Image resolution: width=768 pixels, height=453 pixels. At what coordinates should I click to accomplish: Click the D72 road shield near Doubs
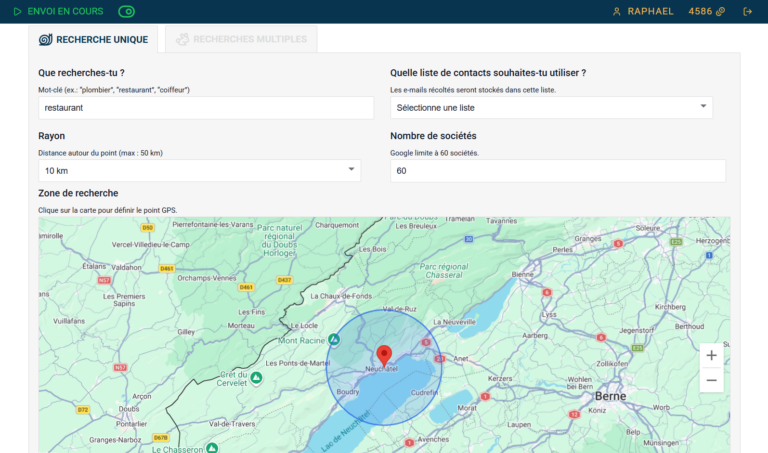83,409
